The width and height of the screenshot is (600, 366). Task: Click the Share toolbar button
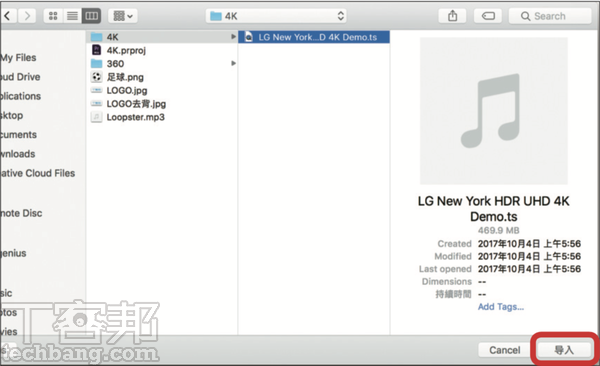pos(452,16)
